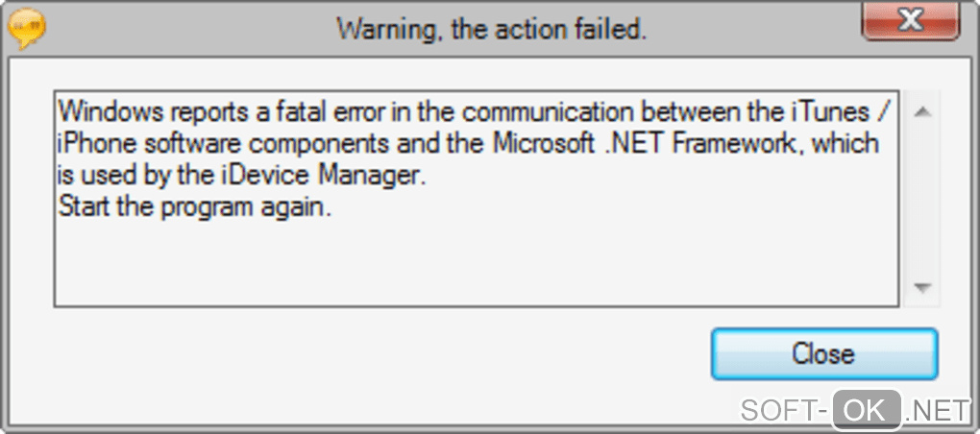
Task: Click the "Start the program again." line
Action: point(195,208)
